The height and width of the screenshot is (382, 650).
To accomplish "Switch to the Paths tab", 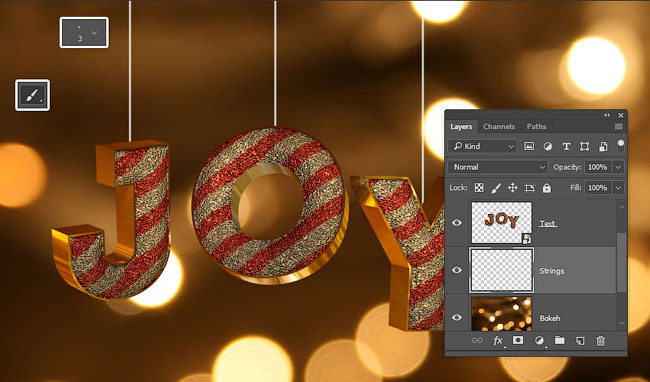I will tap(536, 126).
